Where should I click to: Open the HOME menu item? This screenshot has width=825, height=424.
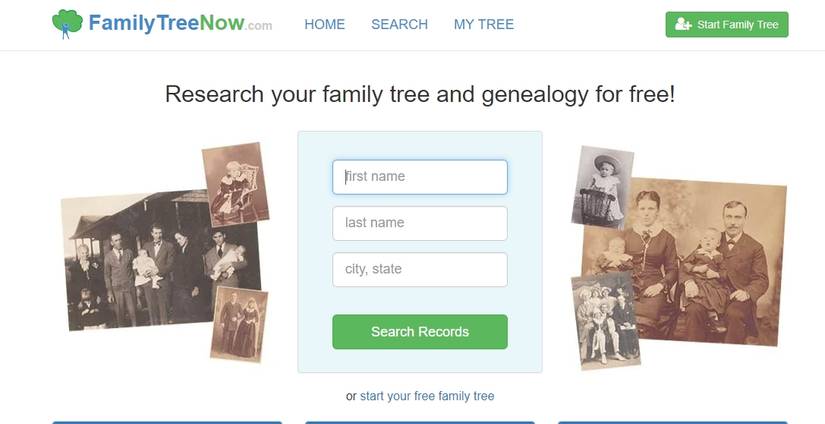tap(324, 24)
